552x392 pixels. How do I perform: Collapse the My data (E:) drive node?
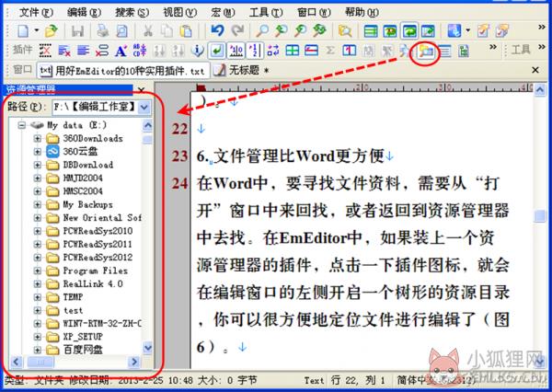(22, 125)
